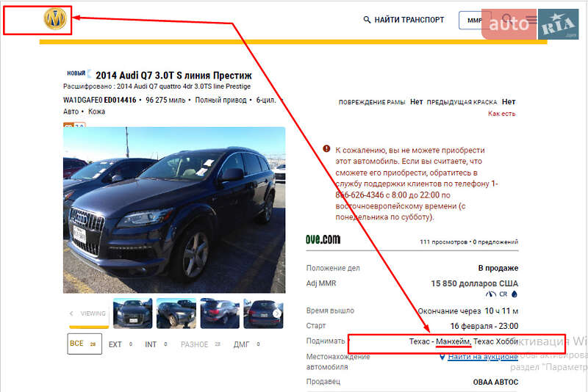Click the В продаже status text

tap(498, 268)
